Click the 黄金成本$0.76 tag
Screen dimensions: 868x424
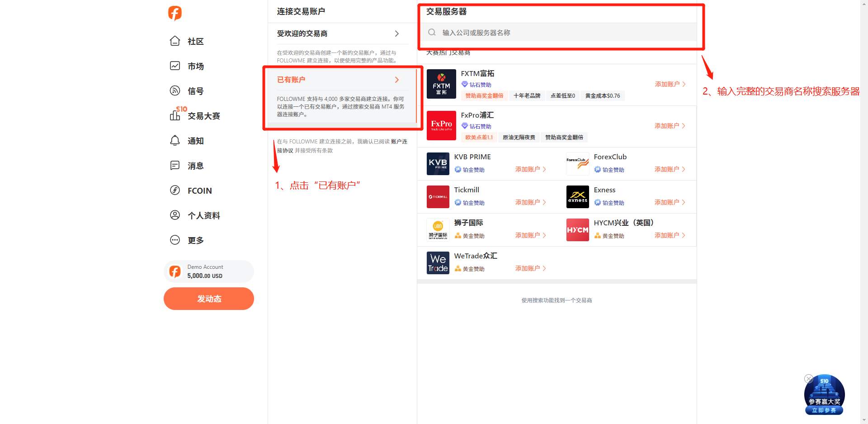click(x=603, y=96)
